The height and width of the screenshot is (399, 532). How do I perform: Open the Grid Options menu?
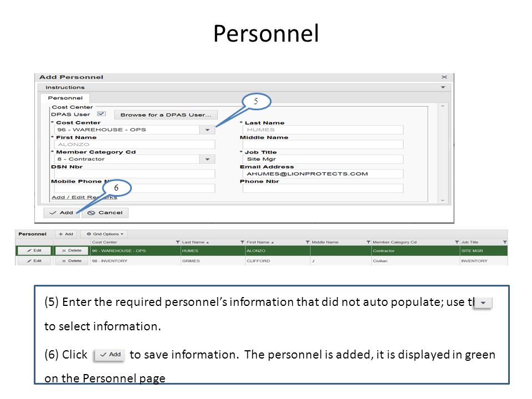[105, 234]
